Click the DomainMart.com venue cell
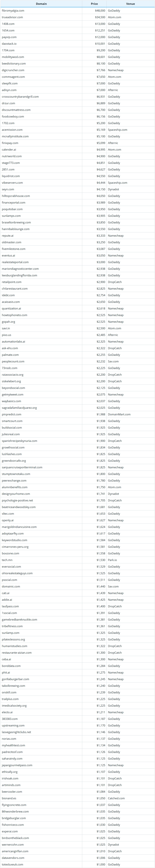 click(119, 414)
